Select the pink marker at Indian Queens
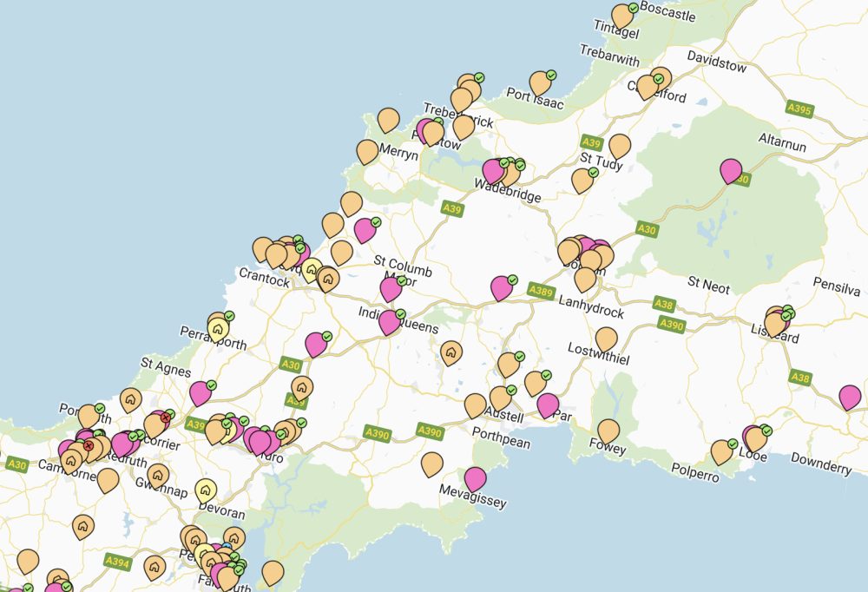 (390, 321)
